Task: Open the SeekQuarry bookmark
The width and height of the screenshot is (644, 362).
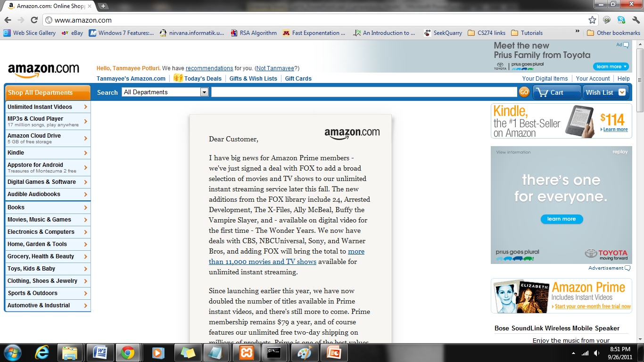Action: click(443, 33)
